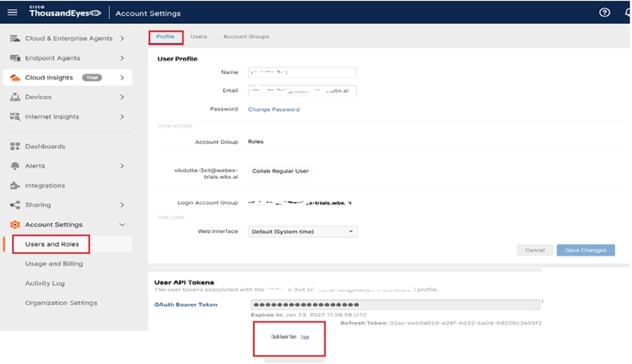The image size is (632, 364).
Task: Click the Internet Insights icon
Action: point(15,116)
